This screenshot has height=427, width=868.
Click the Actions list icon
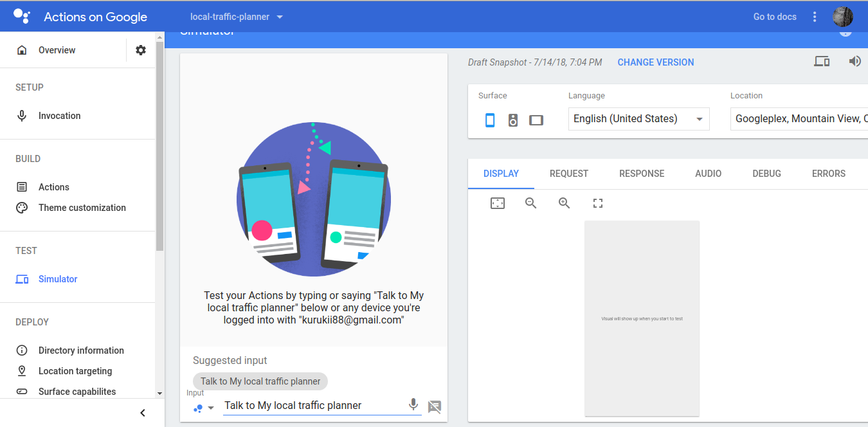[x=22, y=187]
